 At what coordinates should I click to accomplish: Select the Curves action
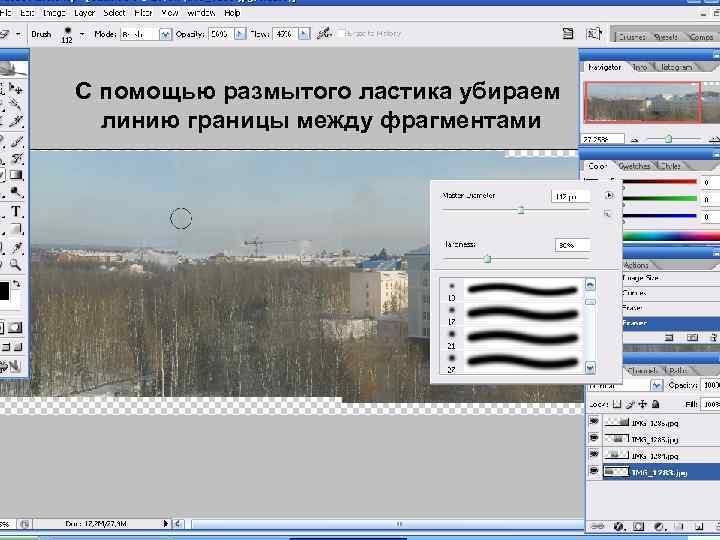coord(671,293)
